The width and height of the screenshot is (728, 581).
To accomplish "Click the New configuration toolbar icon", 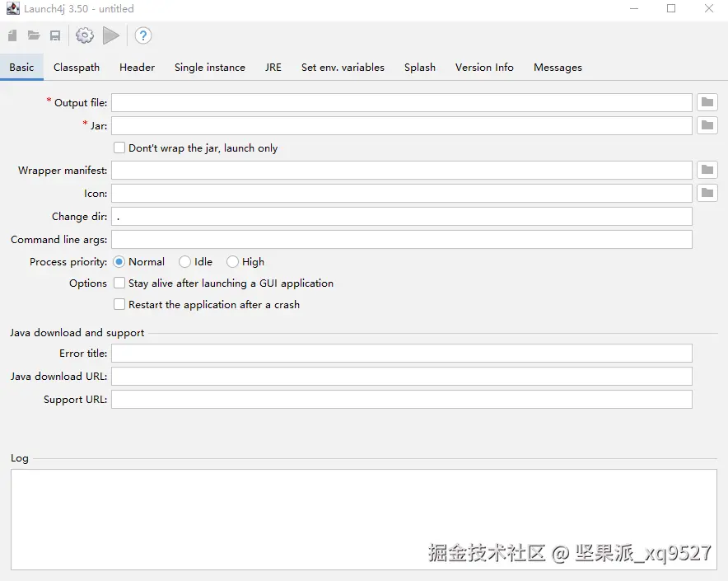I will [x=12, y=35].
